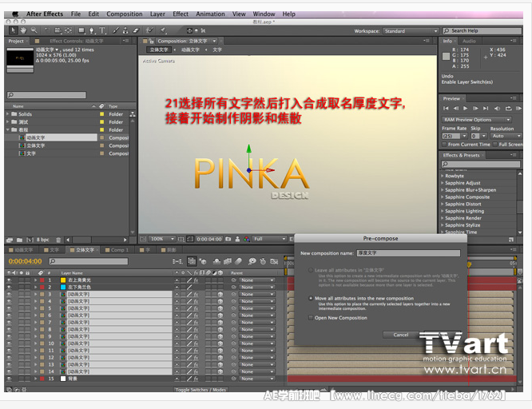The height and width of the screenshot is (409, 532).
Task: Expand the Solids folder
Action: coord(7,114)
